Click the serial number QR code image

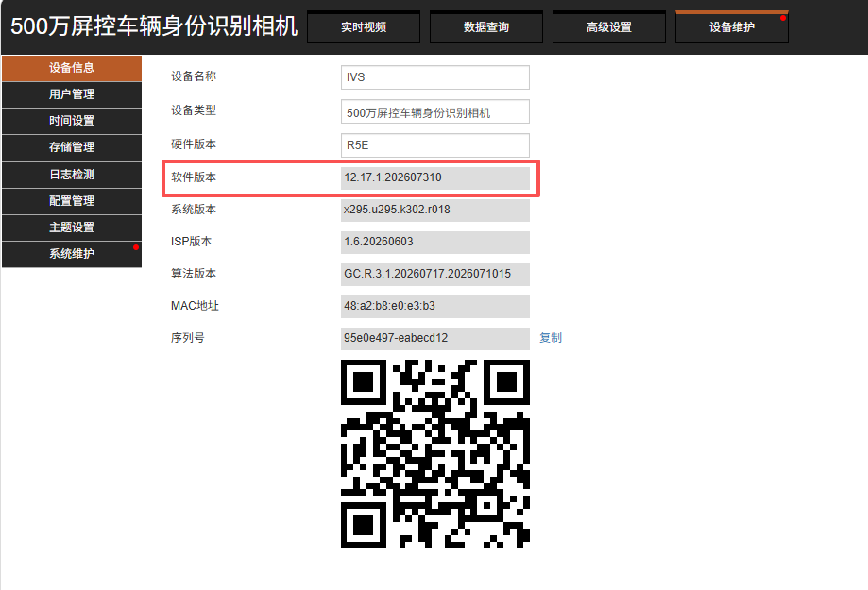tap(435, 454)
